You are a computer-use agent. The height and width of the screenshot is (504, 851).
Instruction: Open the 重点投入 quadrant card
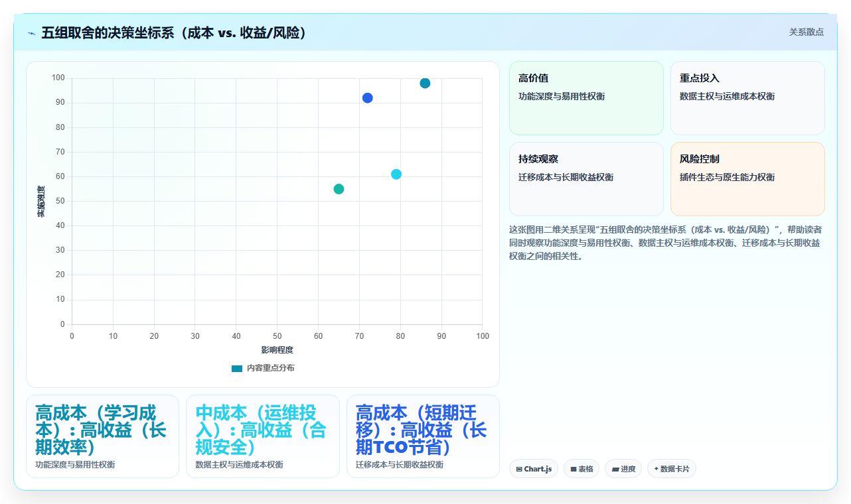pyautogui.click(x=747, y=98)
